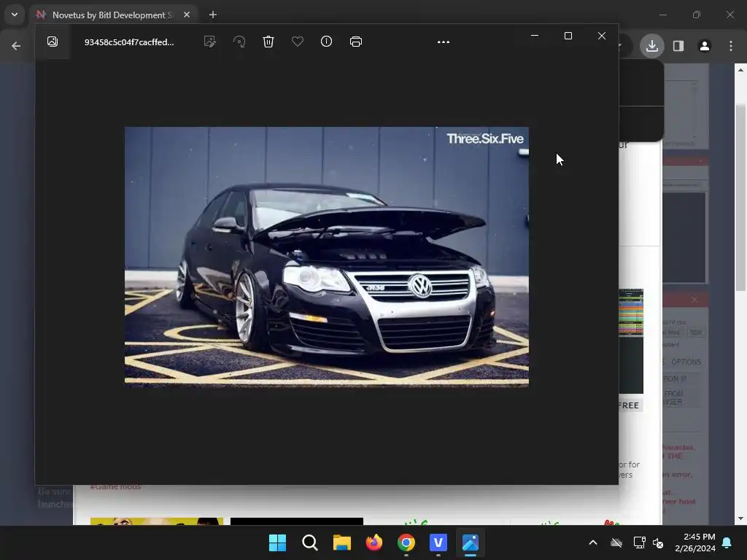The image size is (747, 560).
Task: Open a new Chrome tab
Action: click(213, 15)
